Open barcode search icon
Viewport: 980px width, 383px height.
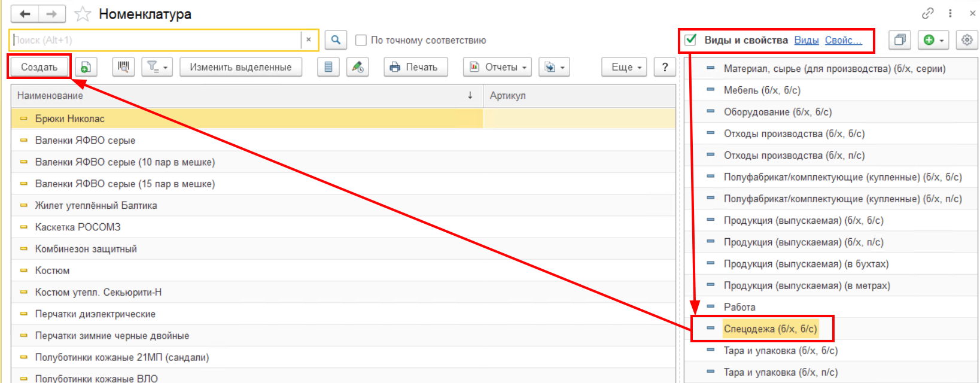tap(123, 67)
